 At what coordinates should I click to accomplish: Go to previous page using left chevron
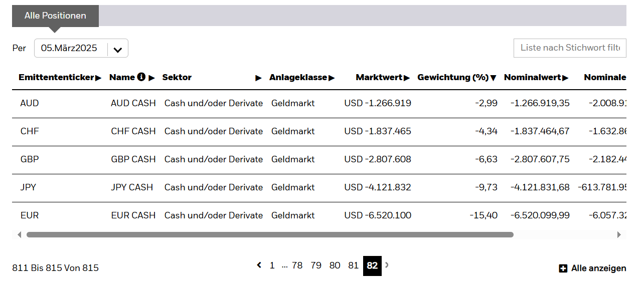pos(259,265)
